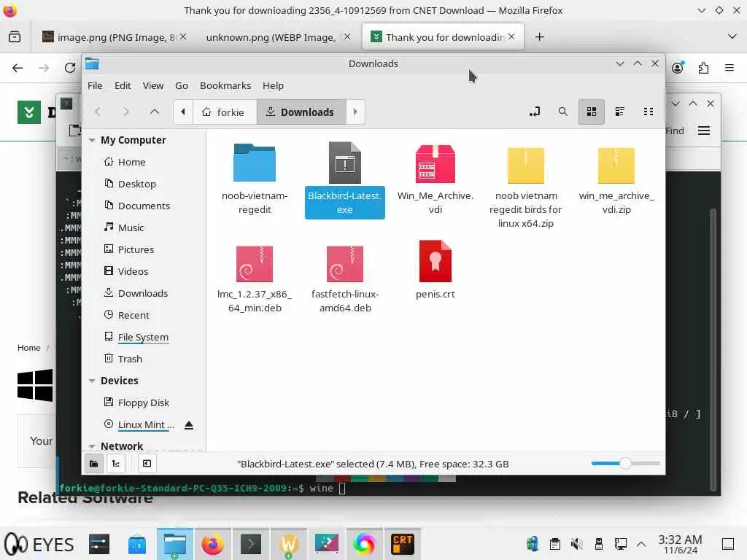Open the Edit menu
The width and height of the screenshot is (747, 560).
point(123,86)
